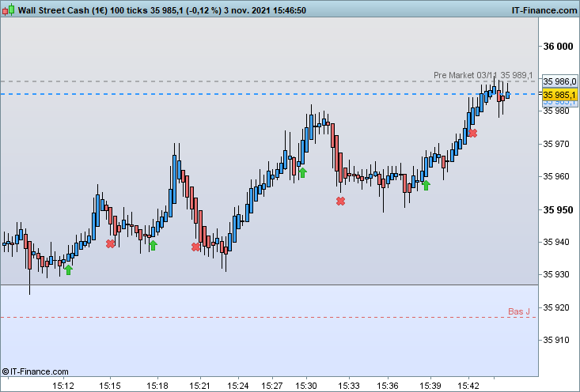580x392 pixels.
Task: Click the 3 nov. 2021 15:46:50 timestamp
Action: (x=265, y=10)
